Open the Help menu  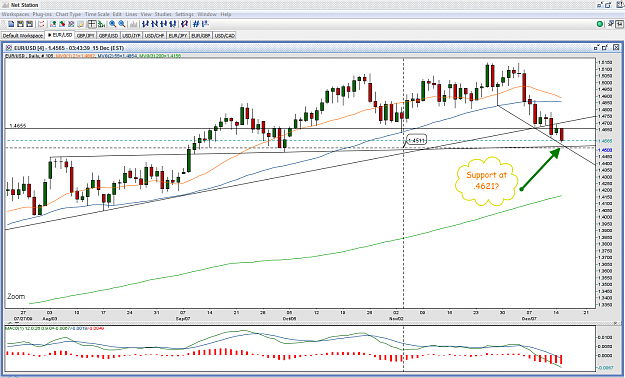tap(226, 14)
